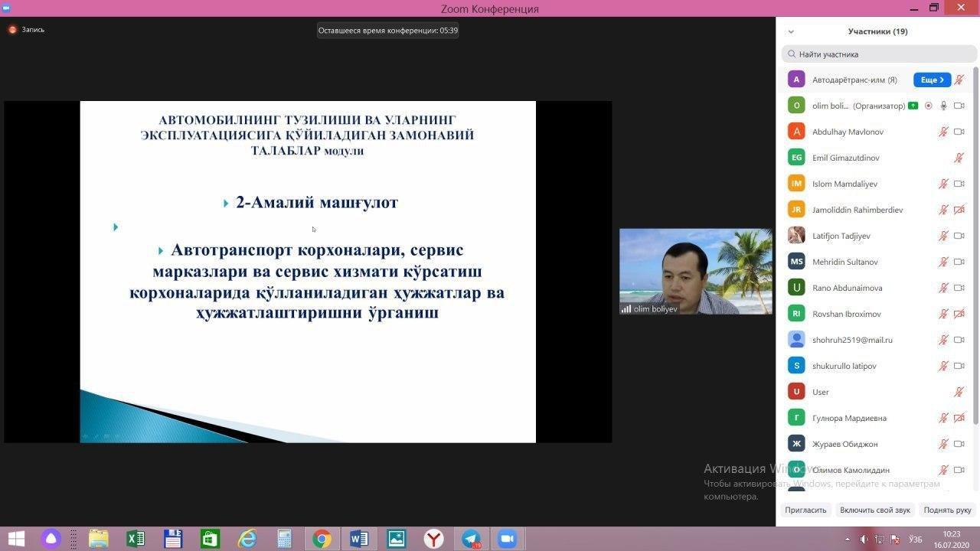This screenshot has width=980, height=551.
Task: Click the participants list vertical scrollbar
Action: 975,245
